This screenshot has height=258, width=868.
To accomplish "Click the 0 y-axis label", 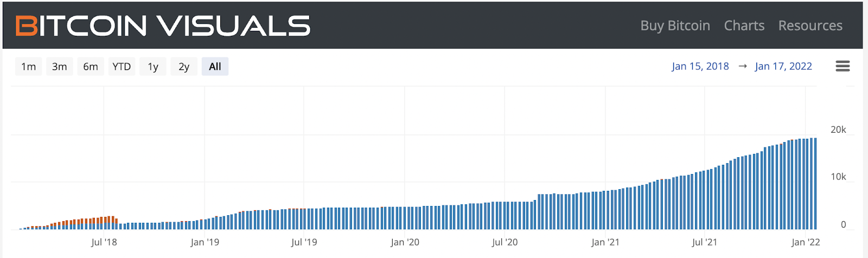I will [843, 224].
